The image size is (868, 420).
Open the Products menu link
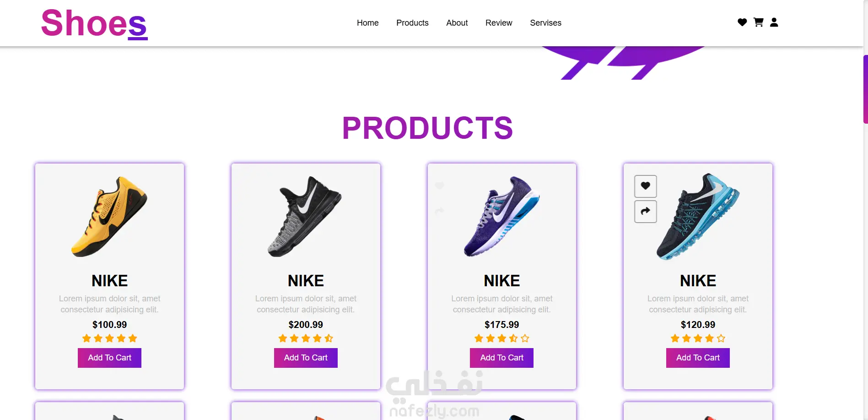412,23
